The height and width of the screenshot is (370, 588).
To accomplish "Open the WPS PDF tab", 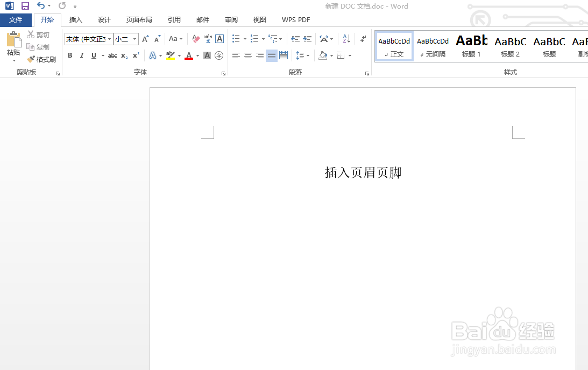I will pyautogui.click(x=296, y=20).
